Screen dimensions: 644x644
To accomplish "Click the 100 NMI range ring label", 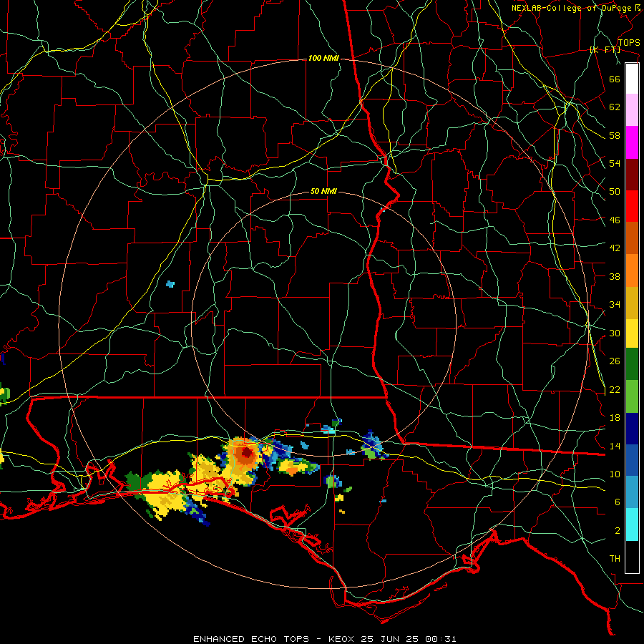I will (323, 59).
